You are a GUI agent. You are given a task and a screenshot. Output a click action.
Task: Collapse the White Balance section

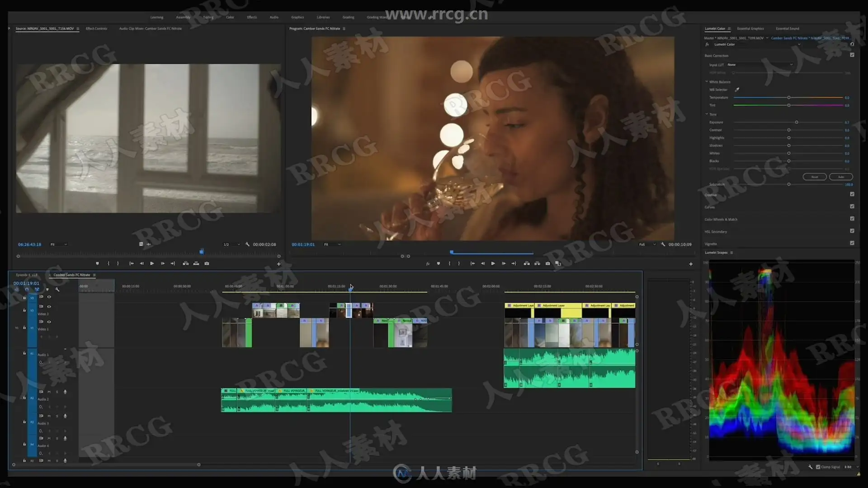(x=707, y=82)
